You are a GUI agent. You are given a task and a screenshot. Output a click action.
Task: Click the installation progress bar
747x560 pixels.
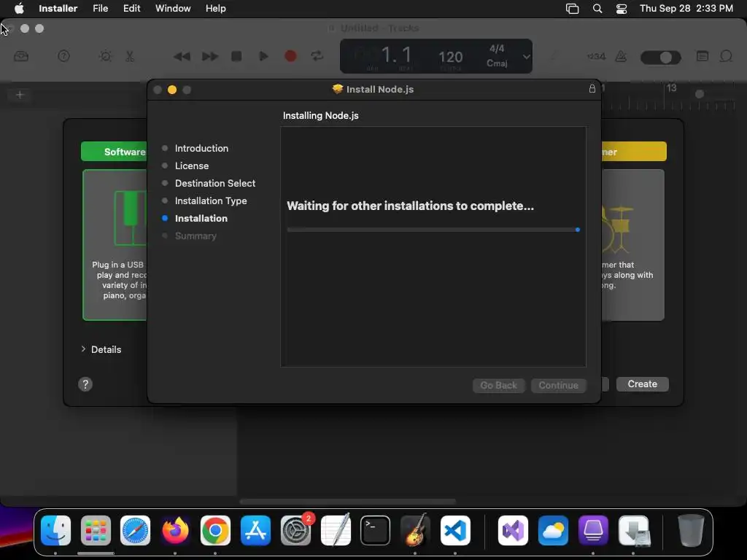pos(433,230)
